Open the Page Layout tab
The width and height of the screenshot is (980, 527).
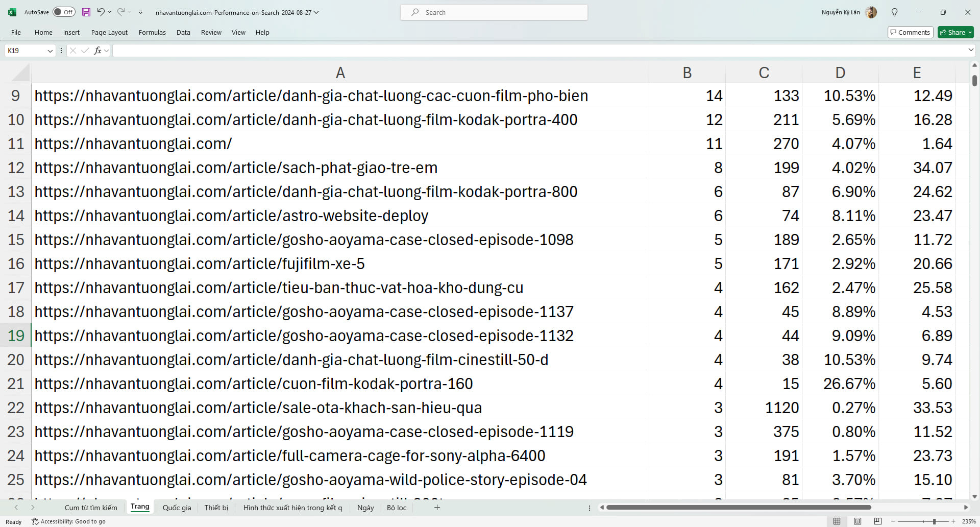pyautogui.click(x=109, y=32)
